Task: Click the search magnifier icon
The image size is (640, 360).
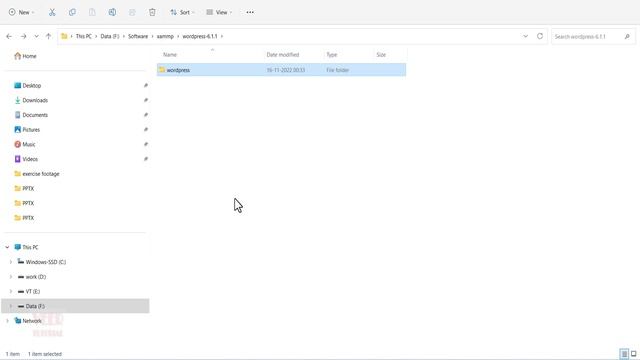Action: tap(627, 36)
